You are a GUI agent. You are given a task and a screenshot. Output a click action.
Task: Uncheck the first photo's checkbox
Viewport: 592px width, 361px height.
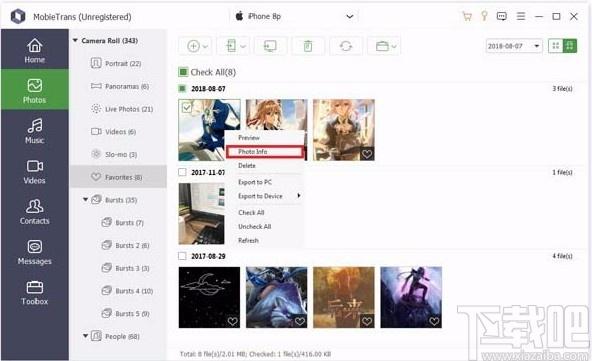click(x=187, y=107)
